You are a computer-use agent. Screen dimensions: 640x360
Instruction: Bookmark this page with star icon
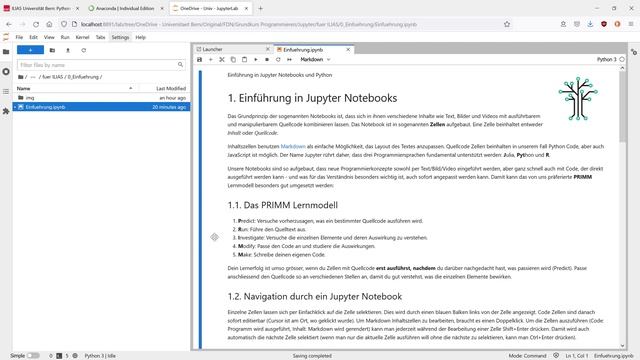pos(507,24)
